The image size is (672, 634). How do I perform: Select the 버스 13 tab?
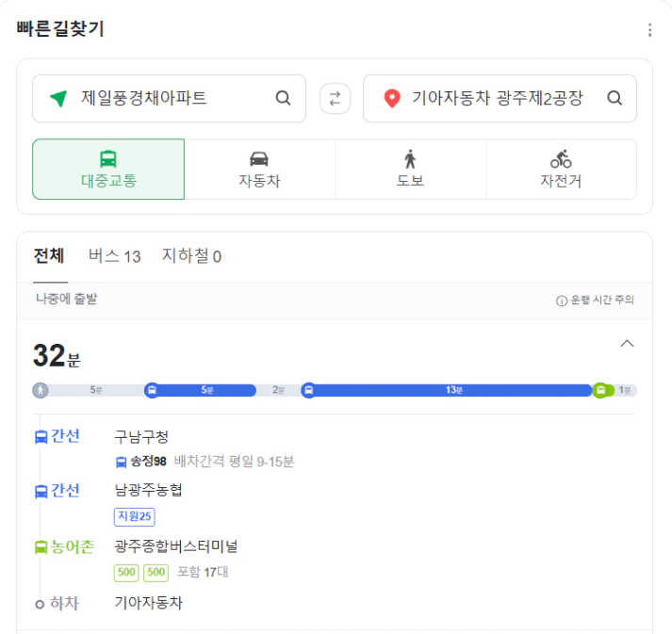pos(114,256)
